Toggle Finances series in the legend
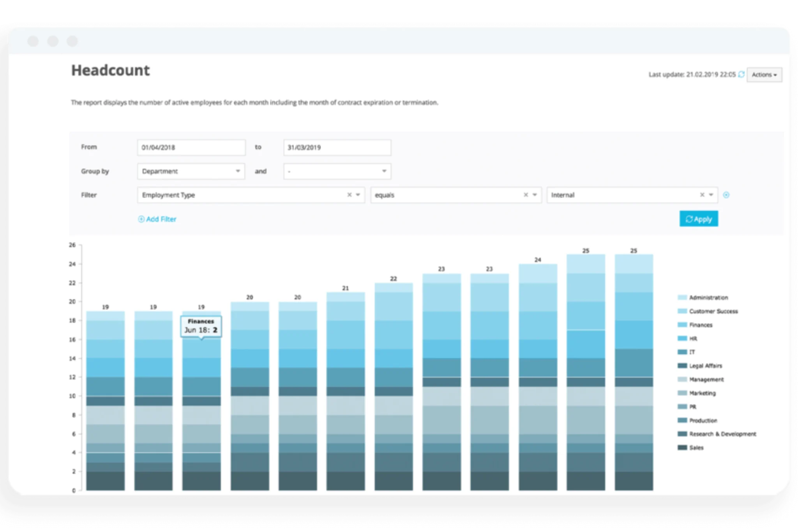Screen dimensions: 798x532 tap(695, 325)
